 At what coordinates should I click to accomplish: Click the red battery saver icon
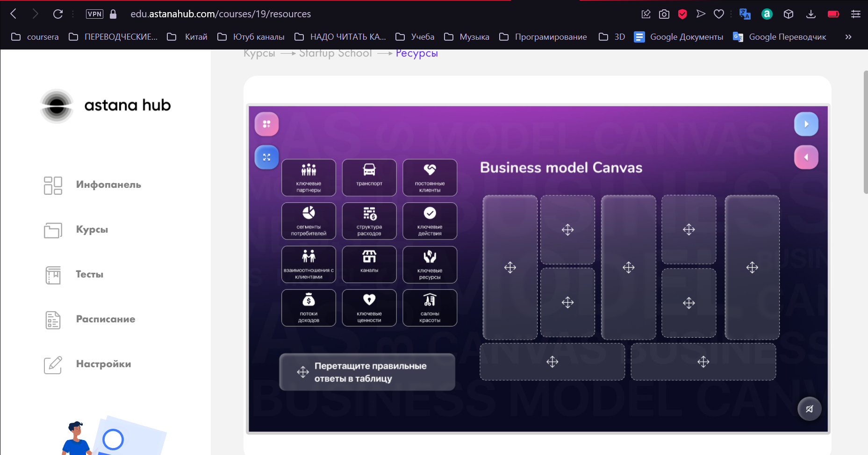coord(833,14)
